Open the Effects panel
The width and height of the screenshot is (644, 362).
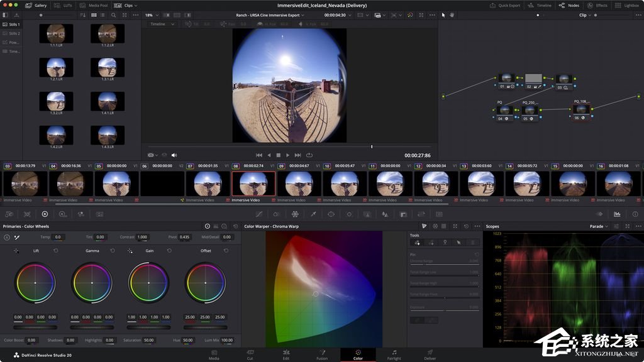pos(597,5)
